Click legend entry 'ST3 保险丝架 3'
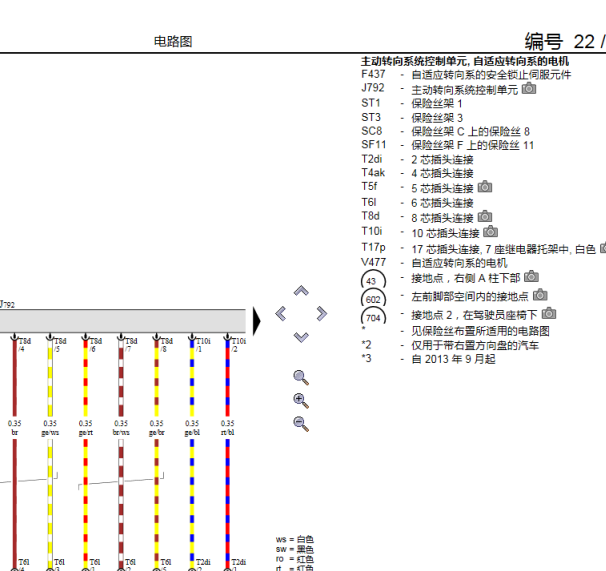This screenshot has width=606, height=571. (412, 118)
